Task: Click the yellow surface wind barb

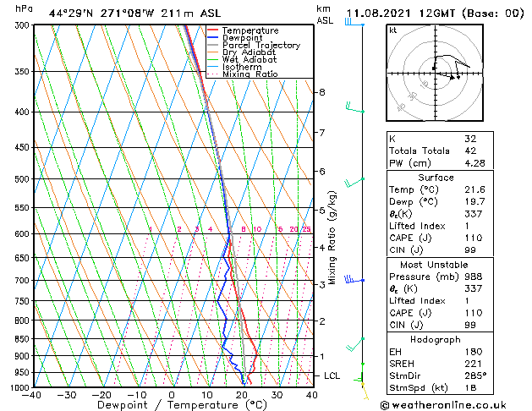Action: (x=365, y=392)
